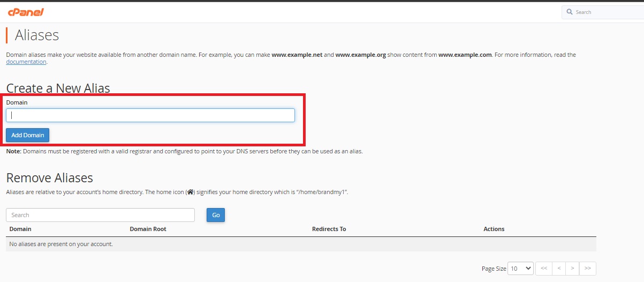
Task: Click the Aliases page heading
Action: click(x=37, y=35)
